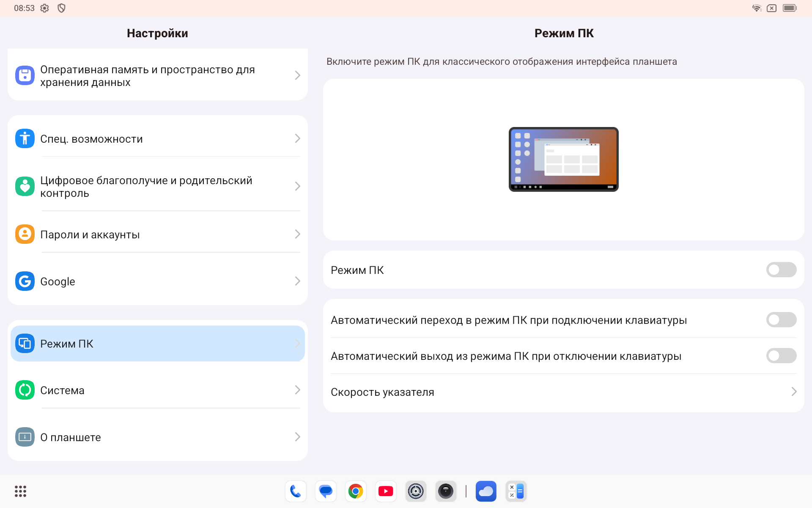The image size is (812, 508).
Task: Launch YouTube from the dock
Action: [x=386, y=491]
